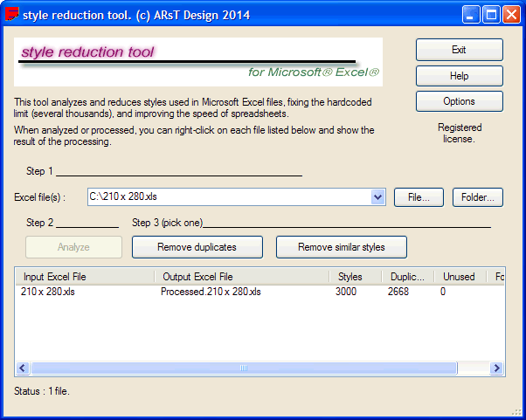Click the 2668 duplicates count cell
Image resolution: width=526 pixels, height=420 pixels.
398,292
